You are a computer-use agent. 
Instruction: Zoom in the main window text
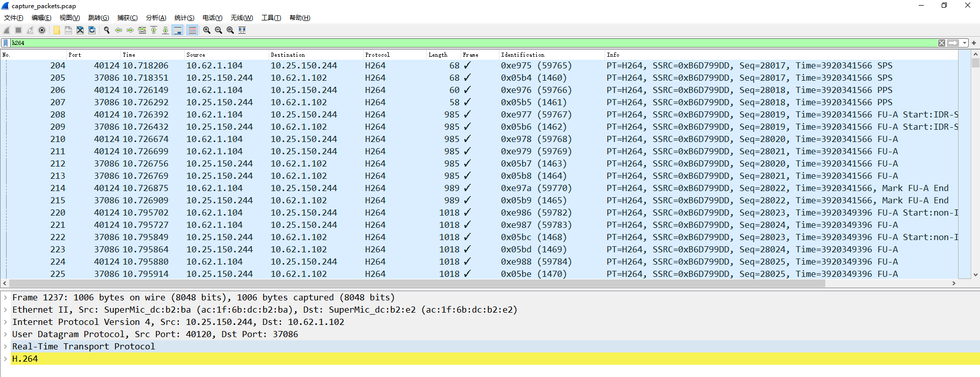pos(207,30)
